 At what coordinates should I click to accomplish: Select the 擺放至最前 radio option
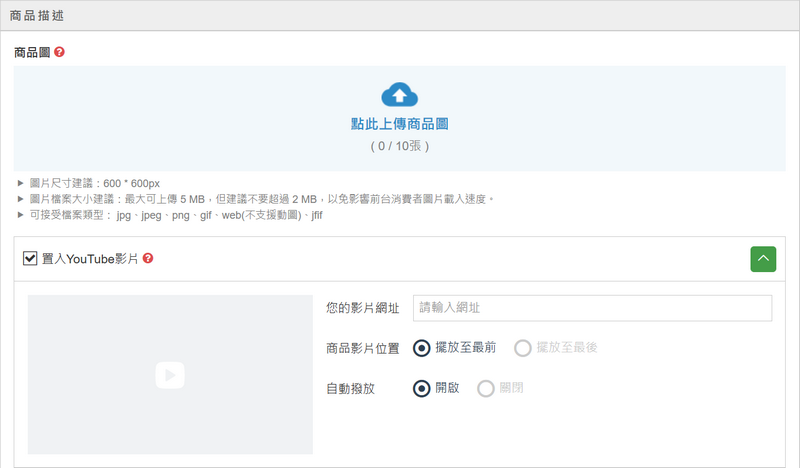coord(422,348)
